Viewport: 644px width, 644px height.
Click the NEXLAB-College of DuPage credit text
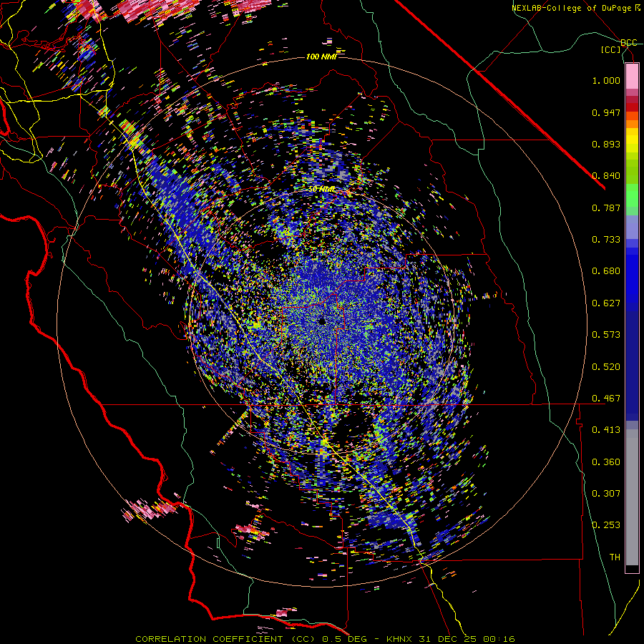pyautogui.click(x=572, y=8)
